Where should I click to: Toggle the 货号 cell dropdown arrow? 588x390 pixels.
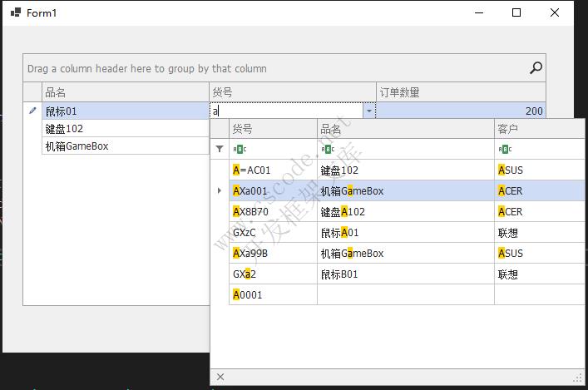pos(369,111)
